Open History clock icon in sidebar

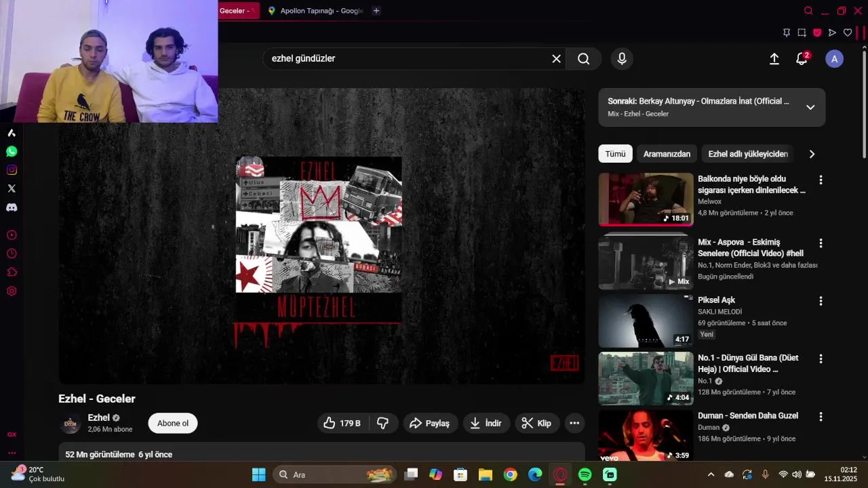[12, 253]
